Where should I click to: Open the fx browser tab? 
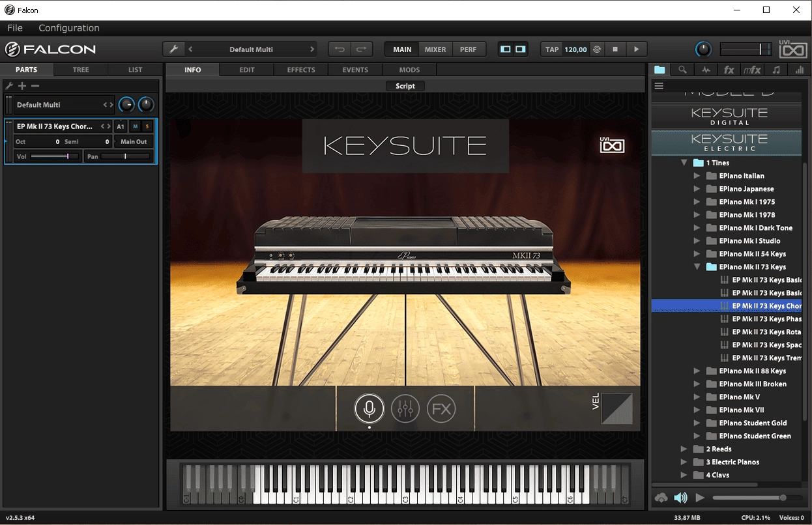(x=729, y=70)
